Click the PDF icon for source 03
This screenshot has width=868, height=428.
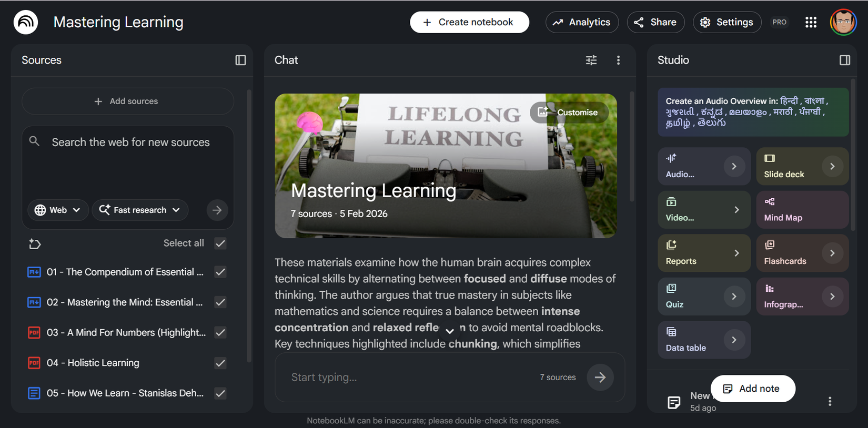tap(34, 332)
